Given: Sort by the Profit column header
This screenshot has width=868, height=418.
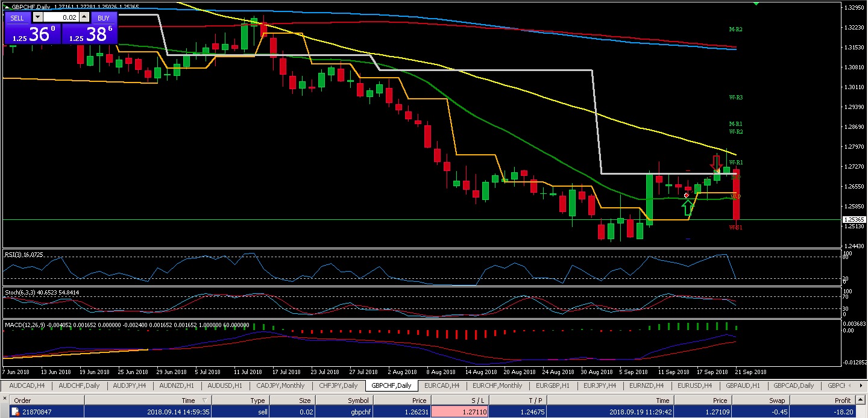Looking at the screenshot, I should (x=822, y=401).
